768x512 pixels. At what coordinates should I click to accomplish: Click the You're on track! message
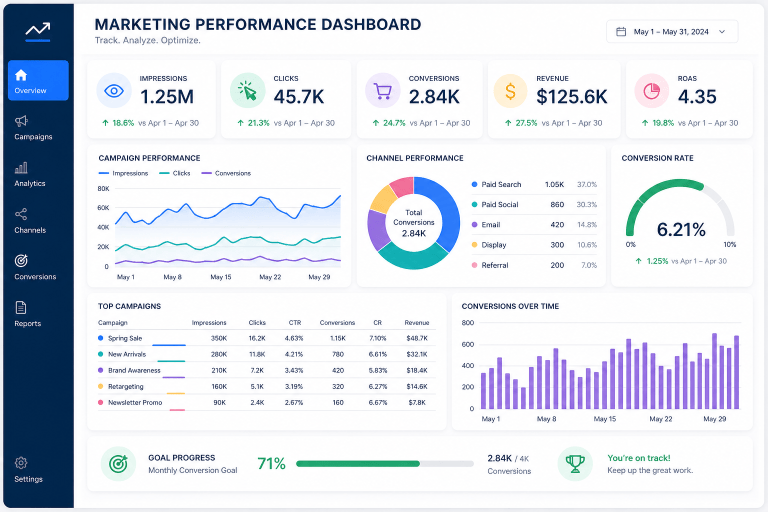[639, 458]
